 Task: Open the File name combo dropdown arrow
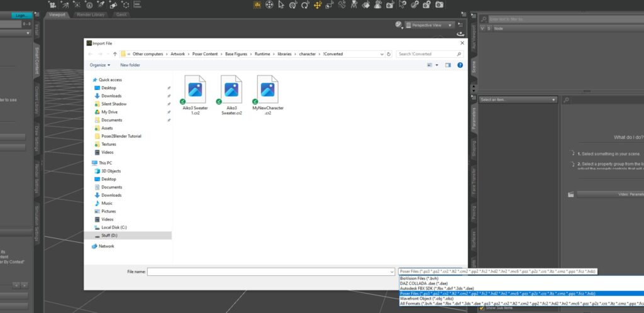[392, 272]
